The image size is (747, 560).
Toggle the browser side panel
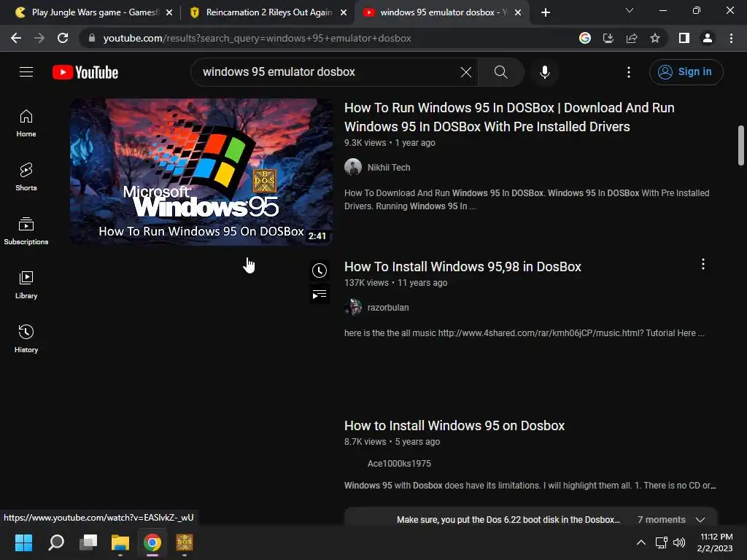point(684,38)
